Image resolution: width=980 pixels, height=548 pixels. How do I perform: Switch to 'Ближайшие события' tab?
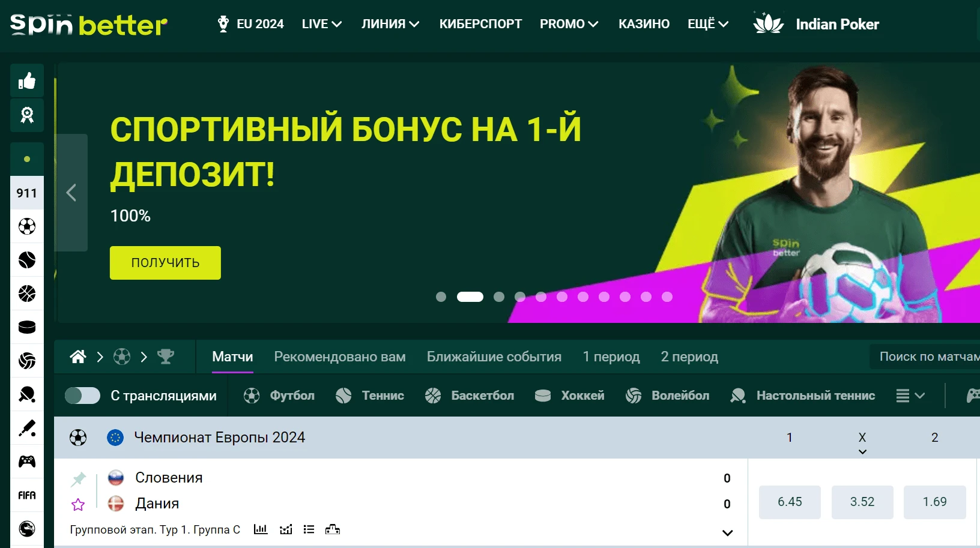pos(494,357)
